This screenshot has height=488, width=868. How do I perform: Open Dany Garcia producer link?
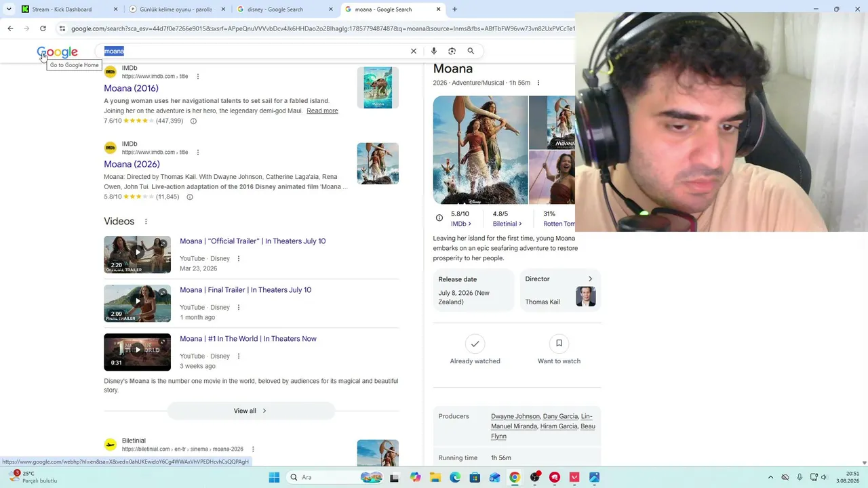[560, 417]
